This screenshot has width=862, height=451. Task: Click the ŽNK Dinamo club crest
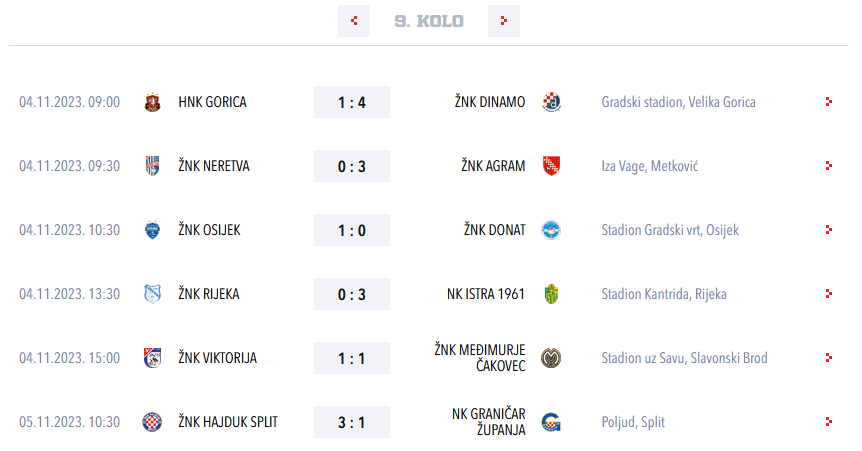coord(551,102)
